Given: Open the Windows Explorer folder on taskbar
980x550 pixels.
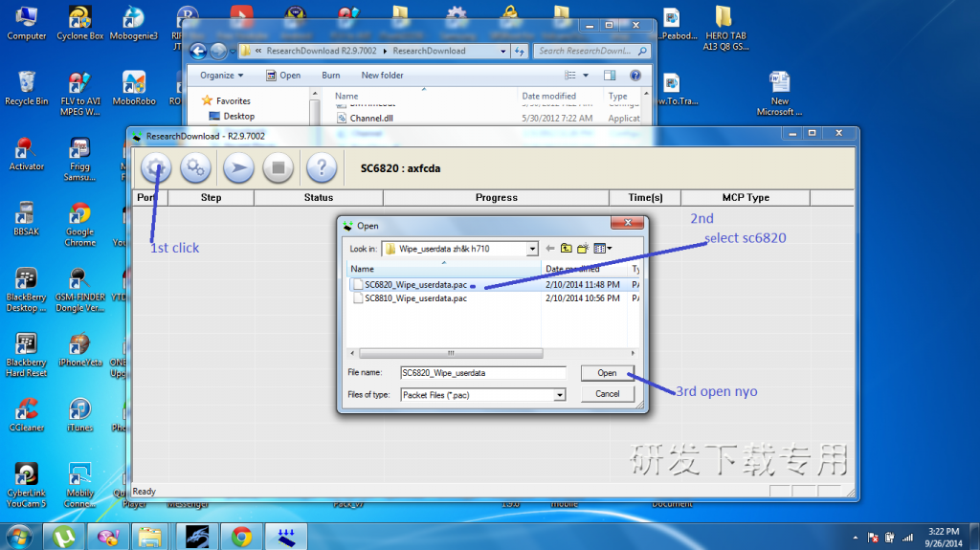Looking at the screenshot, I should tap(150, 537).
